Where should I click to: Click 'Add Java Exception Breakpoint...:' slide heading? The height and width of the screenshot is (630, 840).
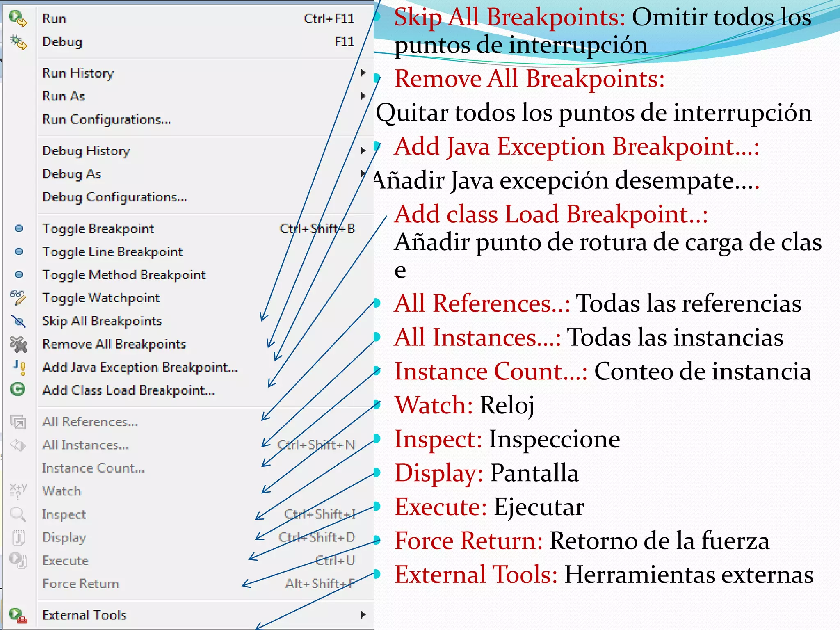(577, 147)
